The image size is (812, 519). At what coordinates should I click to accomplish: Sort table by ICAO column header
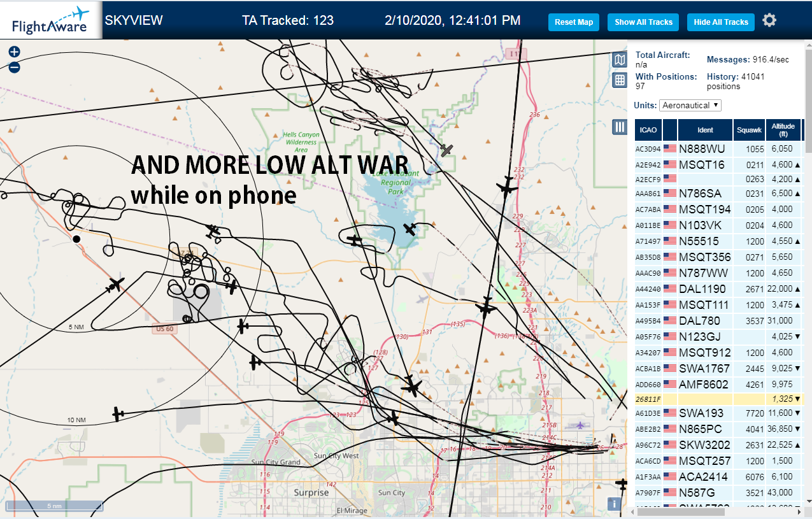[x=648, y=130]
